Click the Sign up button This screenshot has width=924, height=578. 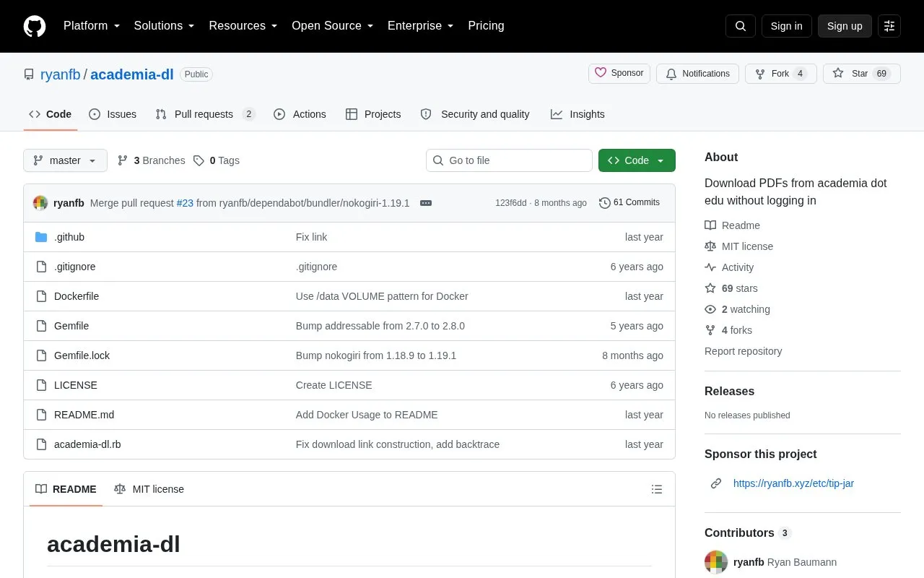(x=845, y=26)
